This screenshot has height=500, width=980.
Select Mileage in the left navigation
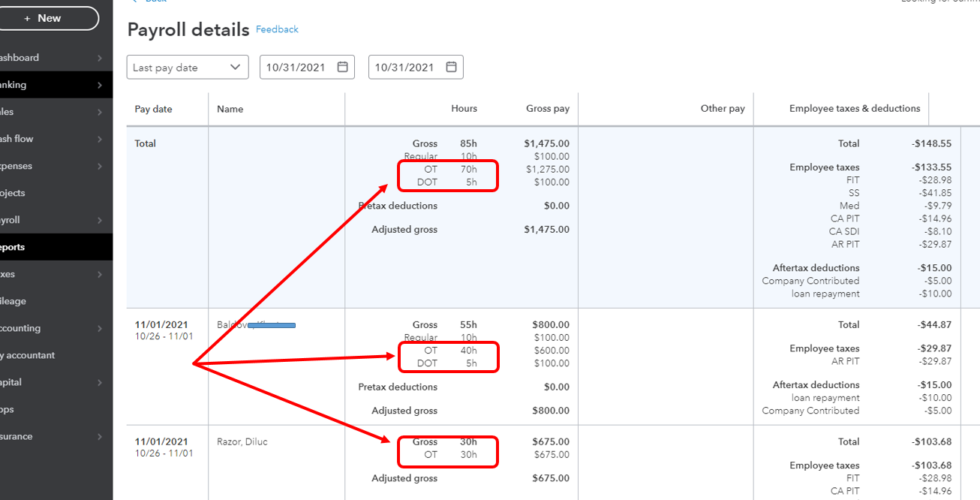(14, 301)
